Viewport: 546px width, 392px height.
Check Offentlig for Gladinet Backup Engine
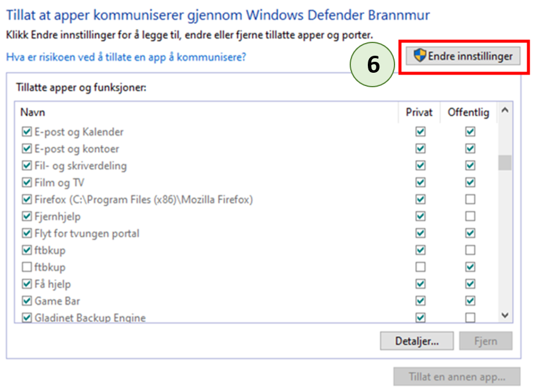[x=470, y=317]
